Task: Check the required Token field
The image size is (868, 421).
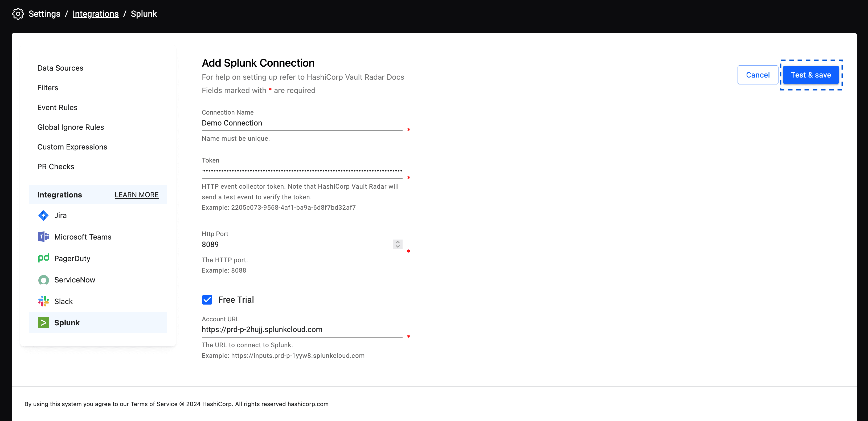Action: 302,170
